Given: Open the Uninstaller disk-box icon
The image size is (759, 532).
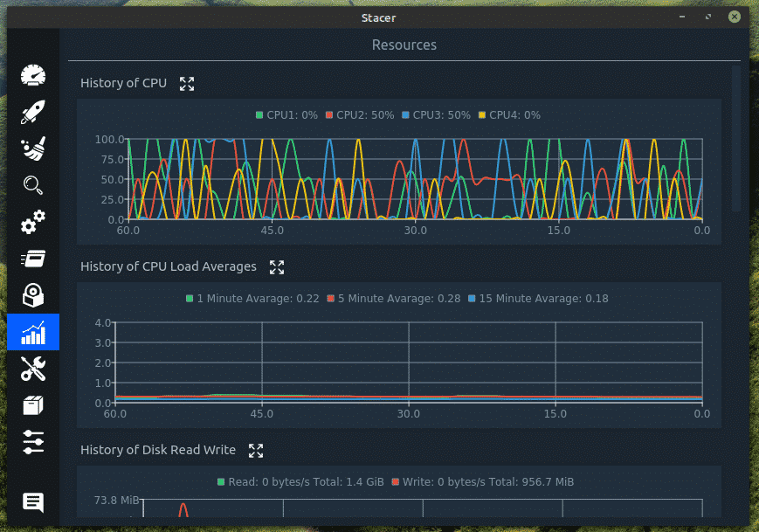Looking at the screenshot, I should coord(33,296).
